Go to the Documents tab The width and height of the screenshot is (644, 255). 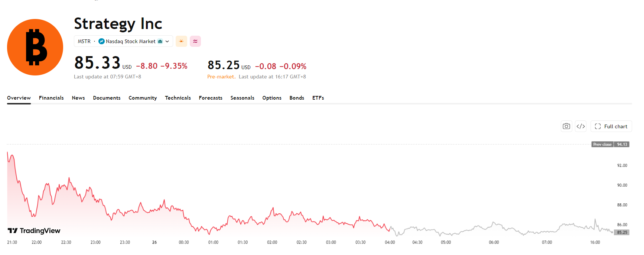click(107, 98)
